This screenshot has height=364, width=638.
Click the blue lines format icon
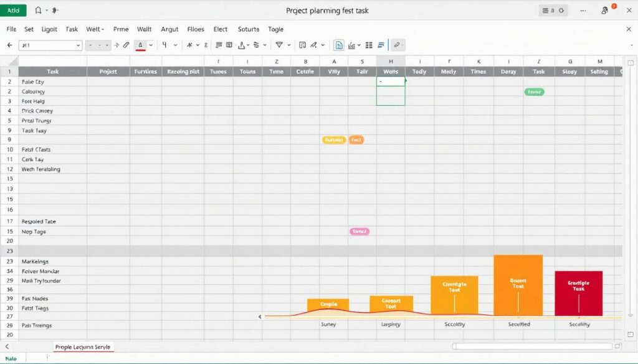tap(381, 45)
